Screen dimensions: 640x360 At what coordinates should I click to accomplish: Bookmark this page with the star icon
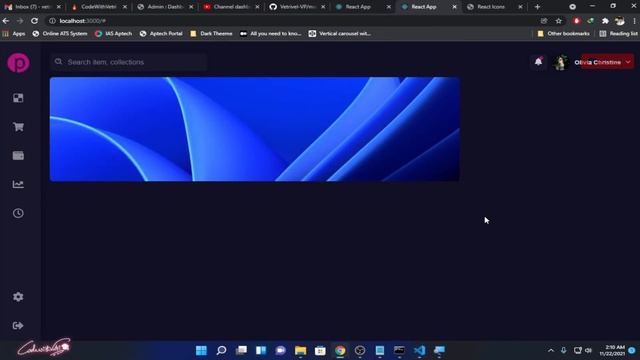coord(558,21)
